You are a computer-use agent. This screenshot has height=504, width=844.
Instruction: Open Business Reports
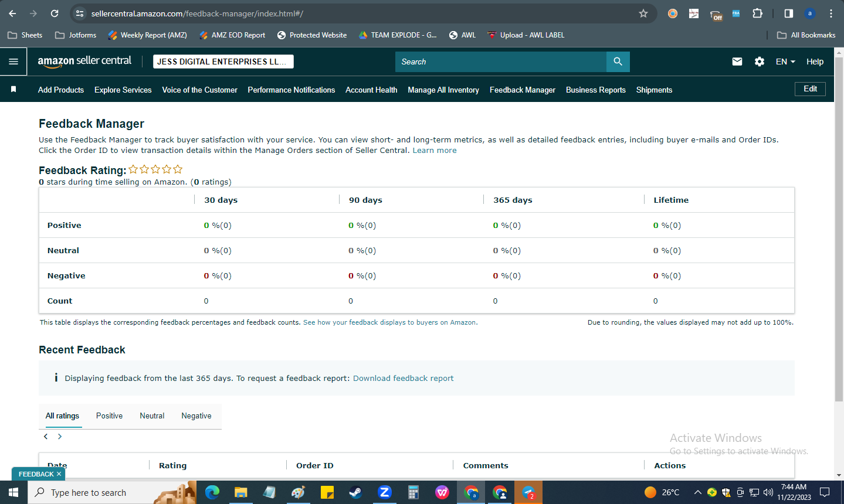click(596, 90)
